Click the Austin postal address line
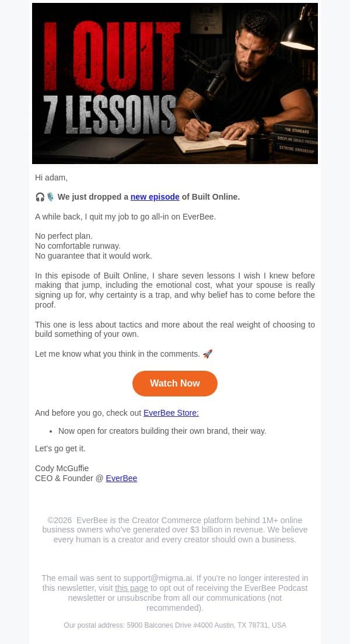This screenshot has width=350, height=644. [175, 625]
